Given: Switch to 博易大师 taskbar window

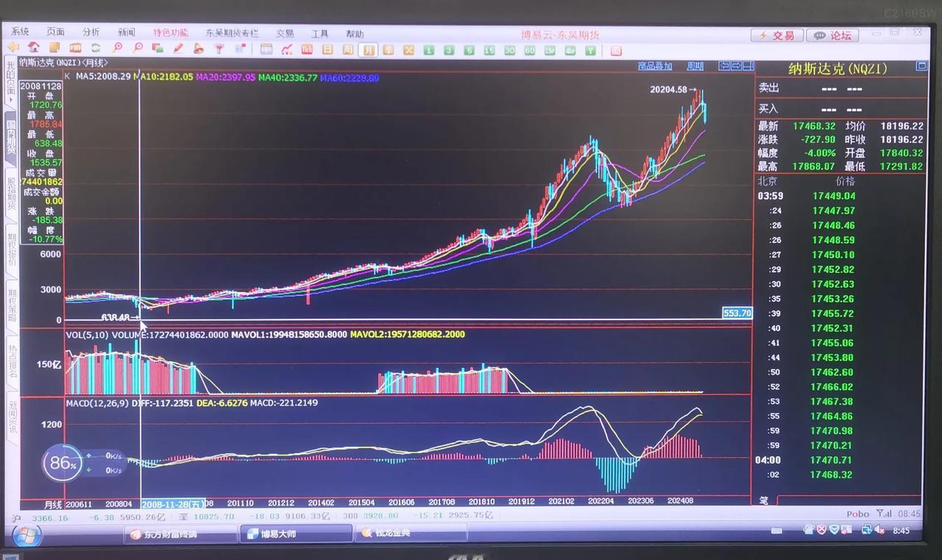Looking at the screenshot, I should pyautogui.click(x=297, y=534).
